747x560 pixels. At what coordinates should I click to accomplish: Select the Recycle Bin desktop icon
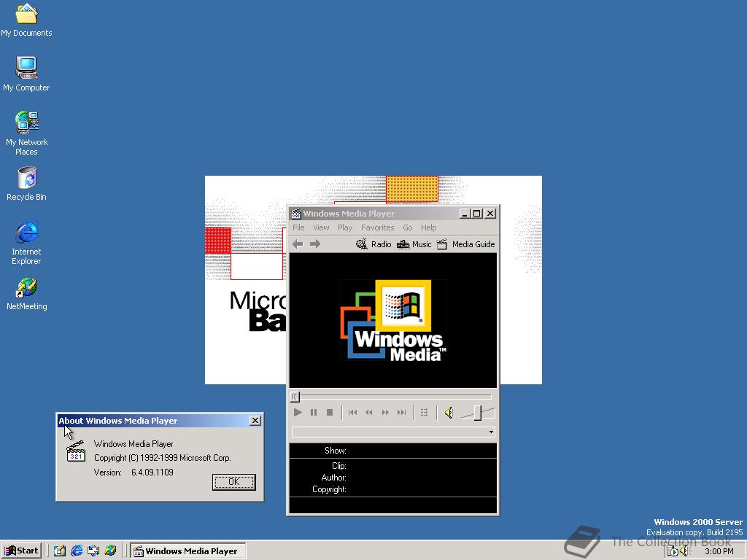pyautogui.click(x=27, y=184)
